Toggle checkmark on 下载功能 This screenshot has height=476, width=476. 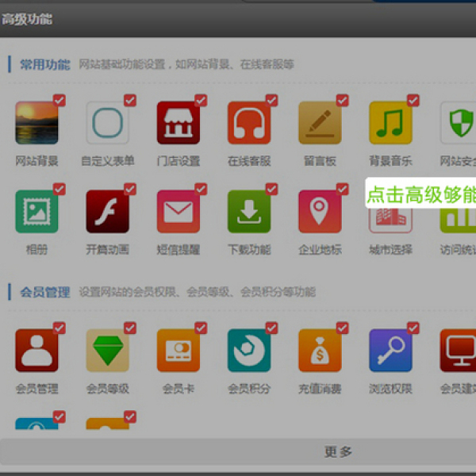(x=271, y=189)
